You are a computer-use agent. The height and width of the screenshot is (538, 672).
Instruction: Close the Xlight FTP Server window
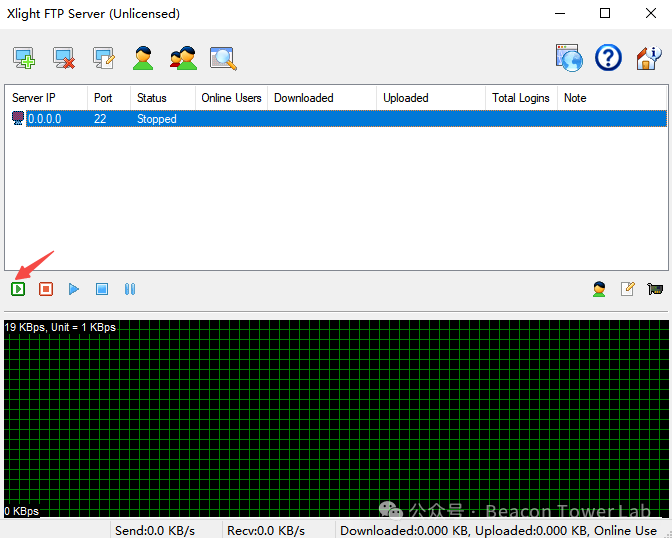[651, 13]
